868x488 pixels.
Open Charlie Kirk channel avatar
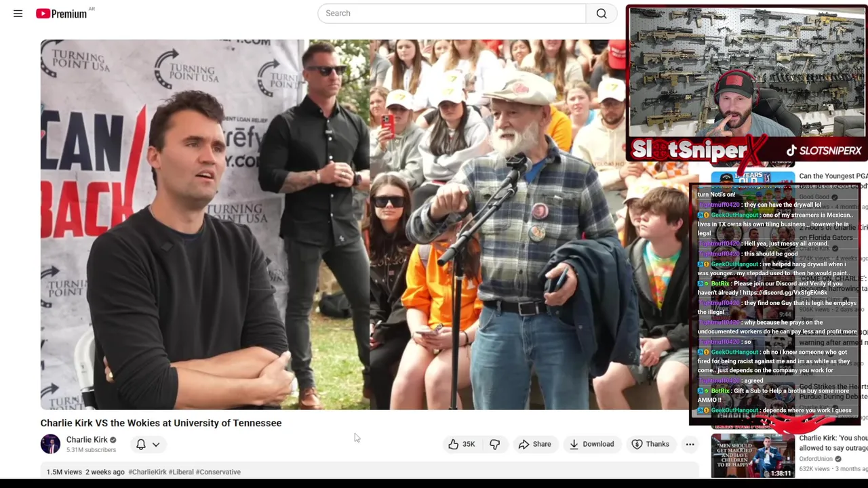pyautogui.click(x=50, y=444)
